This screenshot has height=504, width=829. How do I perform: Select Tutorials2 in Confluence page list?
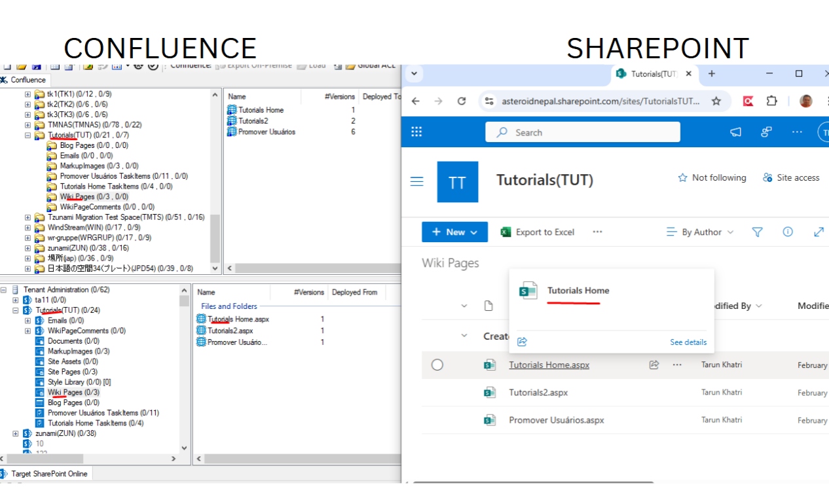coord(253,121)
